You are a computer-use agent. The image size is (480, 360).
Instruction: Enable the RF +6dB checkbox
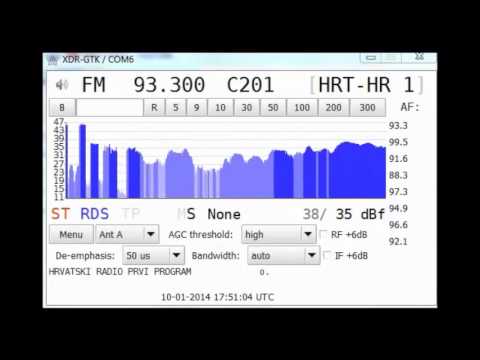(323, 234)
